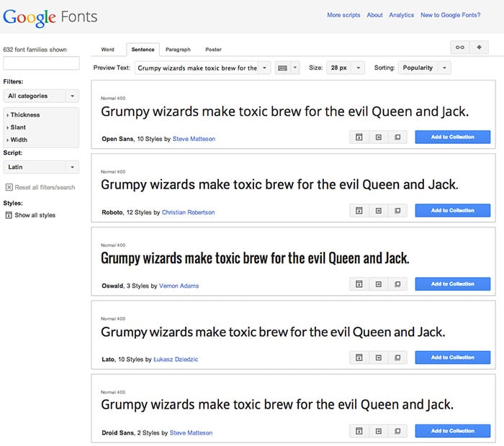
Task: Add Open Sans to Collection
Action: pyautogui.click(x=453, y=137)
